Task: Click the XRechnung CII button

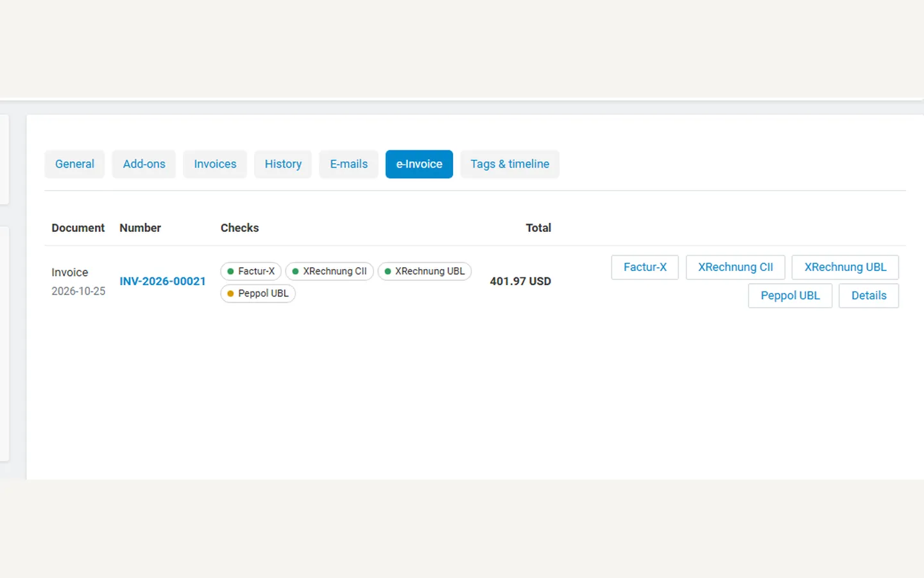Action: coord(735,267)
